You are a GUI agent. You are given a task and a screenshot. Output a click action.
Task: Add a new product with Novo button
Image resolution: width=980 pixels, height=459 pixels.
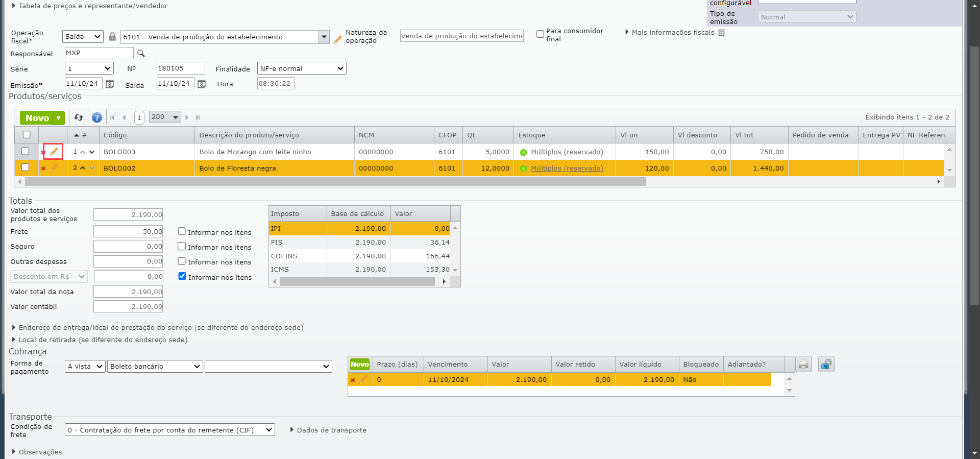click(37, 118)
